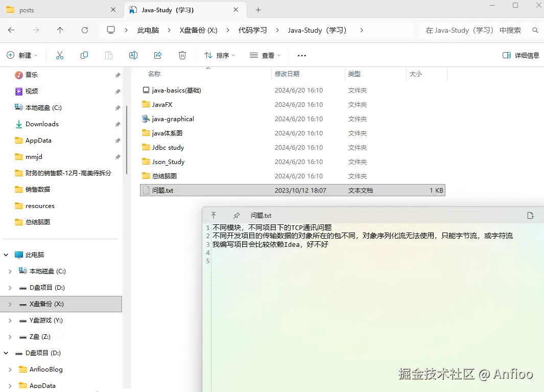Select the Jdbc study folder
The width and height of the screenshot is (544, 392).
293,148
